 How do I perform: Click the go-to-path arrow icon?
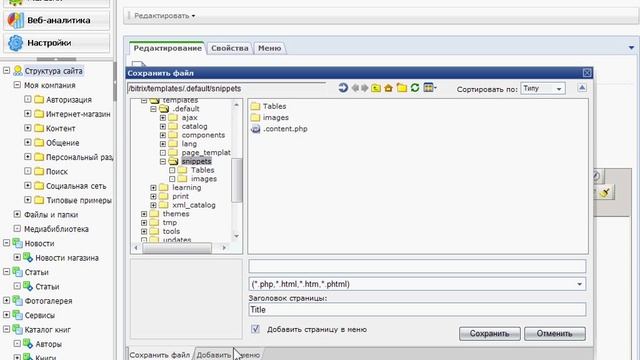point(343,88)
